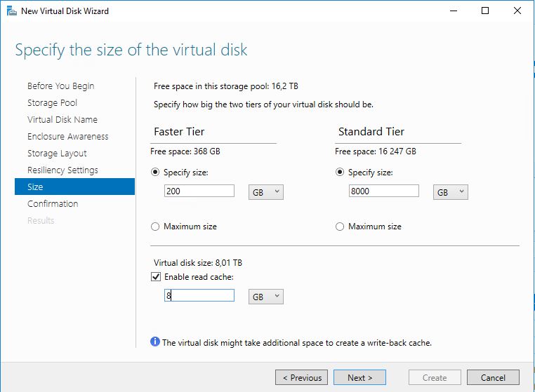Click the Faster Tier heading
Viewport: 535px width, 392px height.
point(179,132)
